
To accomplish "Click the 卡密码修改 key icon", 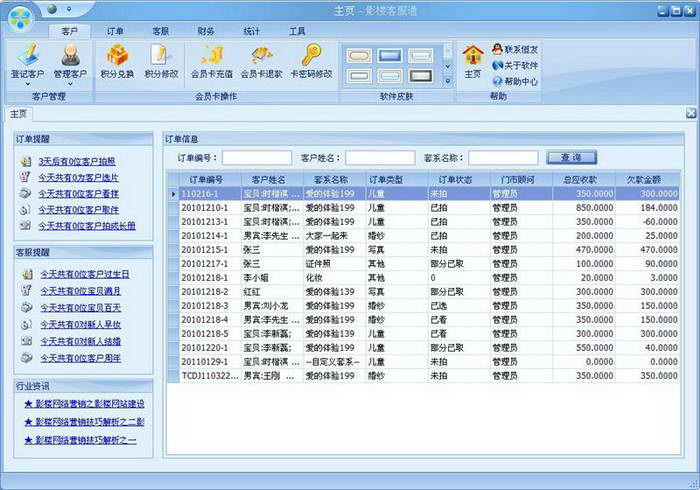I will (311, 55).
